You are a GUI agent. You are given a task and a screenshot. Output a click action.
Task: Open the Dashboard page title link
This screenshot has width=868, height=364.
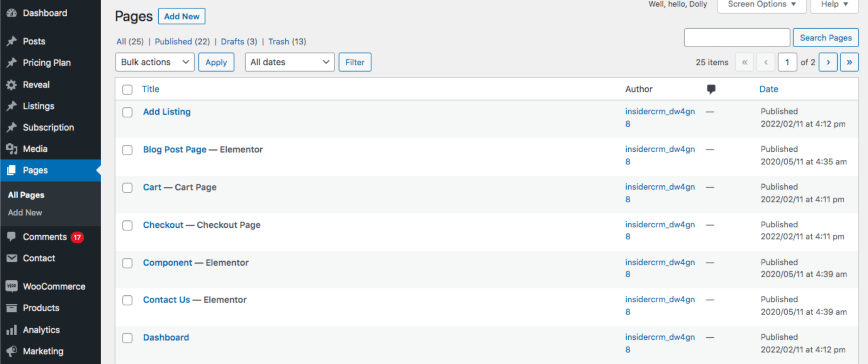(x=166, y=337)
